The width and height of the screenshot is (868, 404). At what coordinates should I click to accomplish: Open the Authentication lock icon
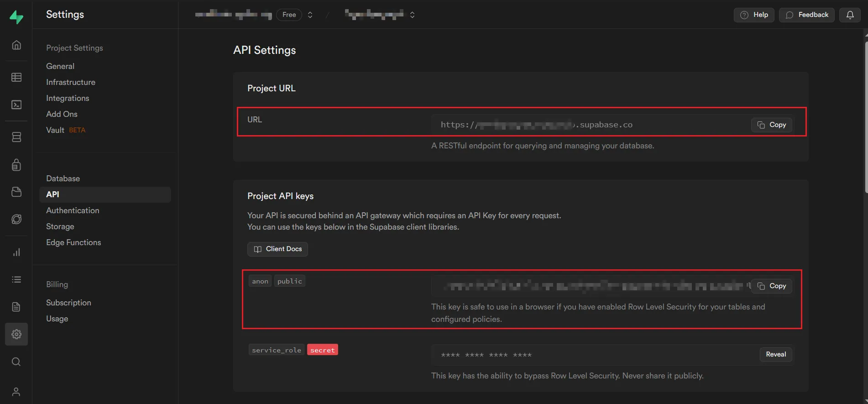click(16, 165)
